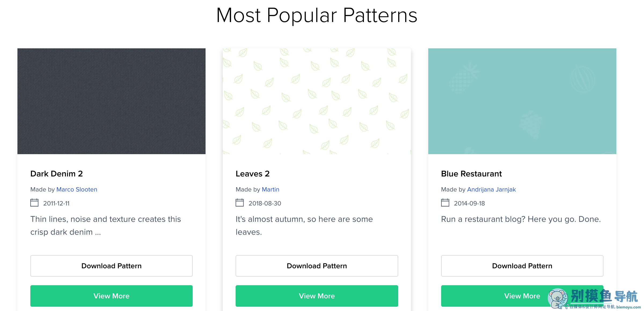View more about Blue Restaurant

tap(522, 296)
